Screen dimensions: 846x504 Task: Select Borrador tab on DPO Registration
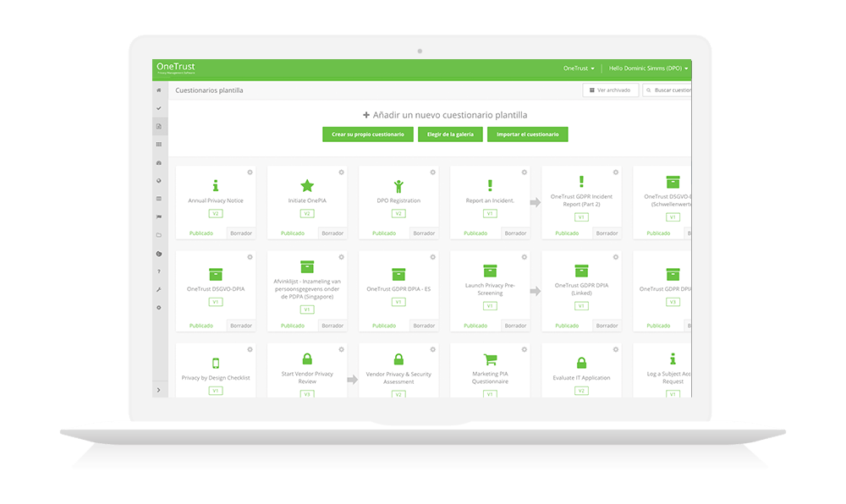click(x=424, y=233)
